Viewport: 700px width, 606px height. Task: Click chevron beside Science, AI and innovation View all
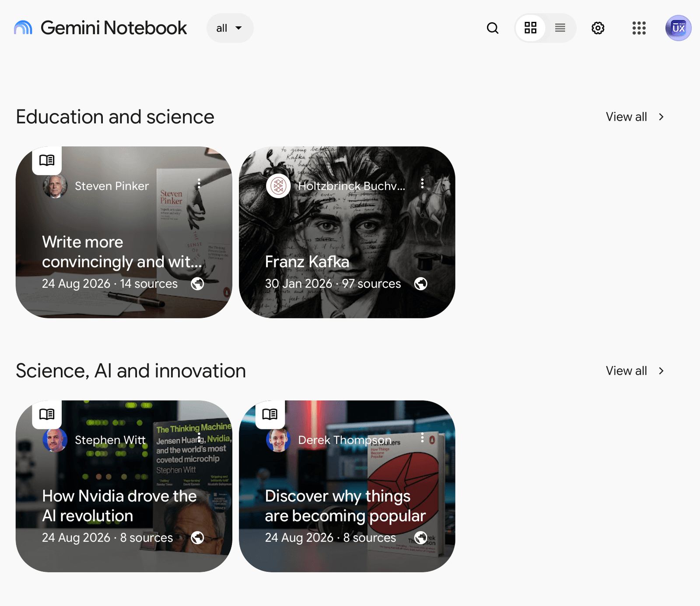point(661,371)
